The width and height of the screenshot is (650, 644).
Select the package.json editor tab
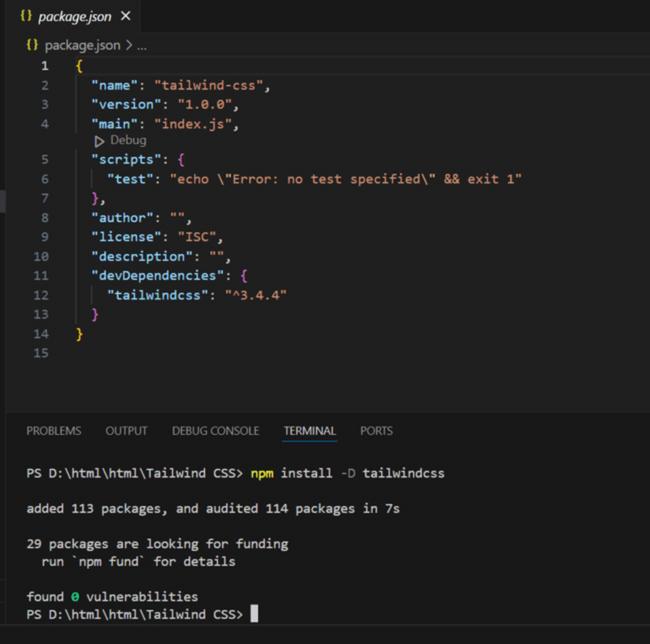point(73,16)
